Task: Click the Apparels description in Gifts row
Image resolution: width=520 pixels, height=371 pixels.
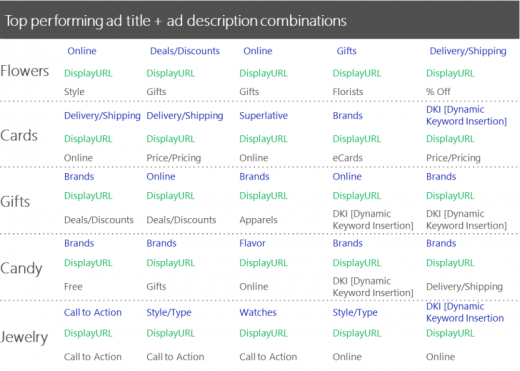Action: pos(258,220)
